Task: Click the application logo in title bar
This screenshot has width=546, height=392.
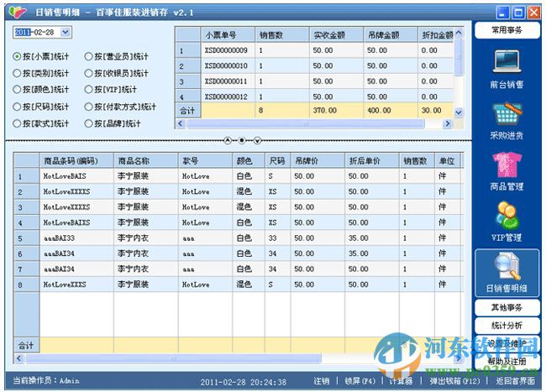Action: [x=18, y=13]
